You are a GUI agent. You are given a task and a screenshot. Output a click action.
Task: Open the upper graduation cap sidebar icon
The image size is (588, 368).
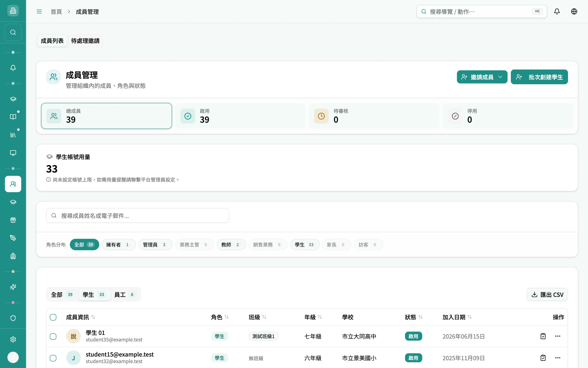coord(13,99)
